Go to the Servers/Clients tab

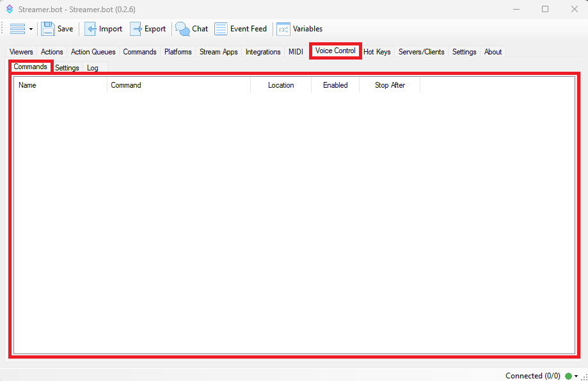421,52
